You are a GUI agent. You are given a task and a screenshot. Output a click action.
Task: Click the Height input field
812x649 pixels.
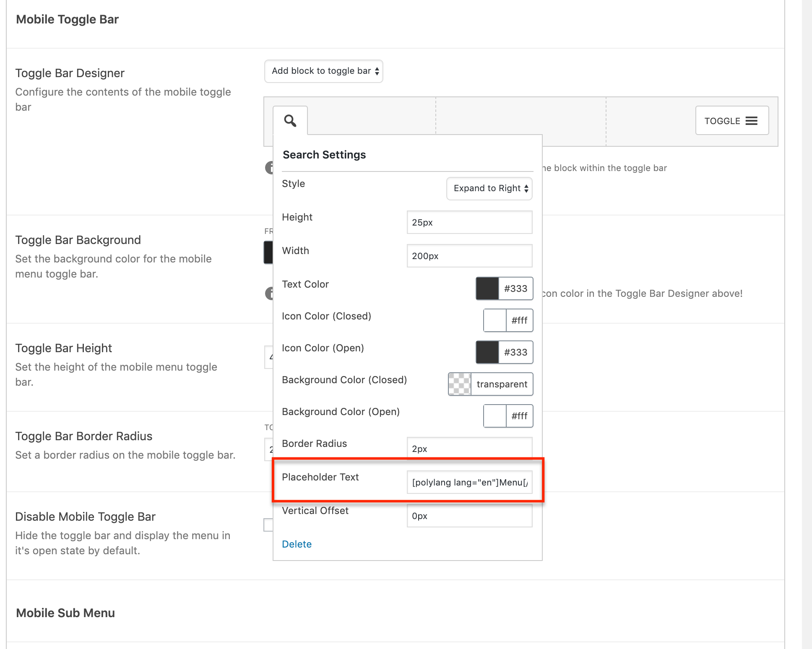point(469,222)
